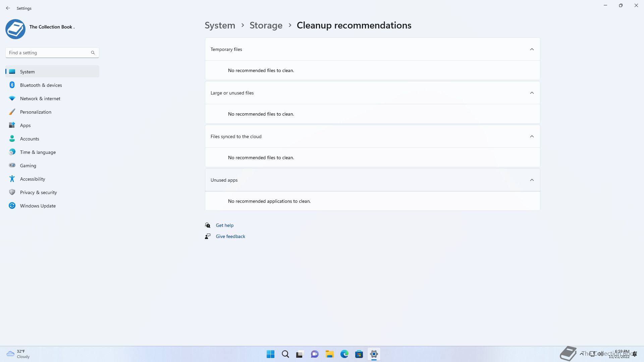Viewport: 644px width, 362px height.
Task: Open Chat app from taskbar
Action: (x=315, y=354)
